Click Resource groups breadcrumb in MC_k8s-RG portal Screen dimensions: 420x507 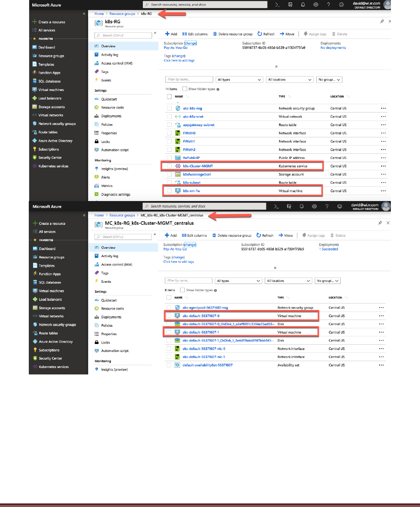click(122, 215)
